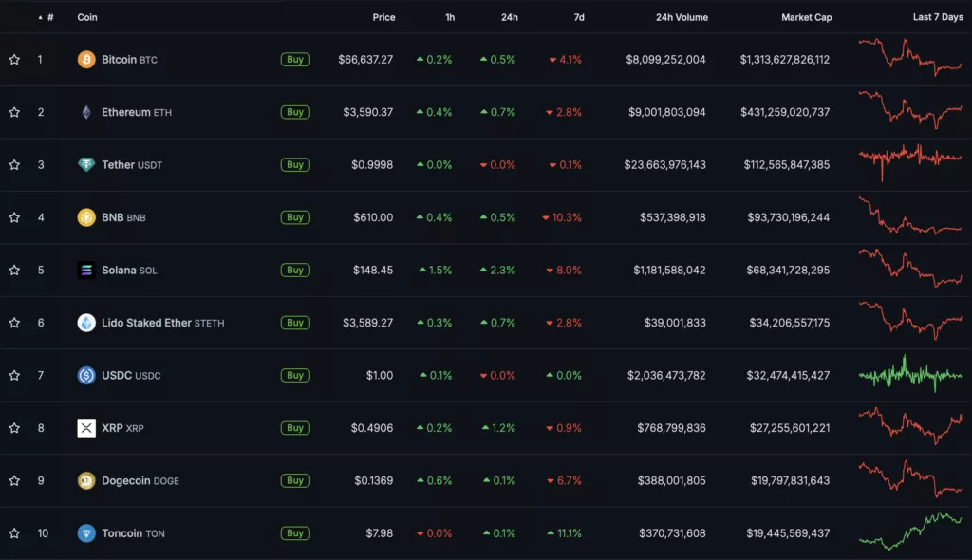Click the Dogecoin Buy button
This screenshot has width=972, height=560.
click(x=295, y=480)
